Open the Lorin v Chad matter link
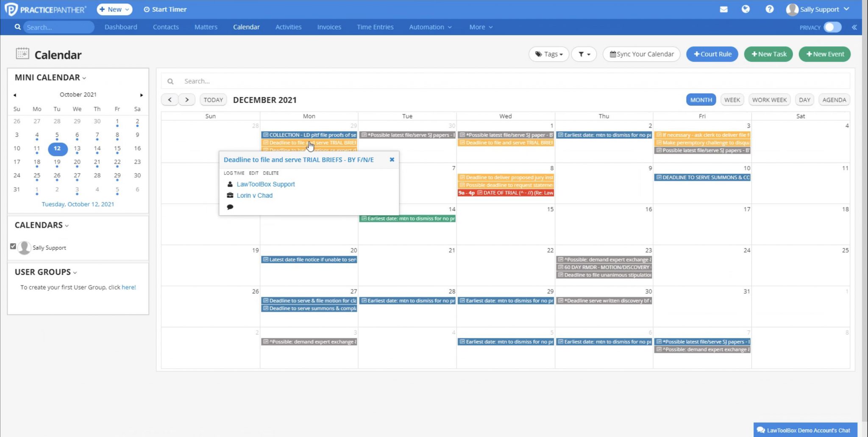The width and height of the screenshot is (868, 437). 254,195
